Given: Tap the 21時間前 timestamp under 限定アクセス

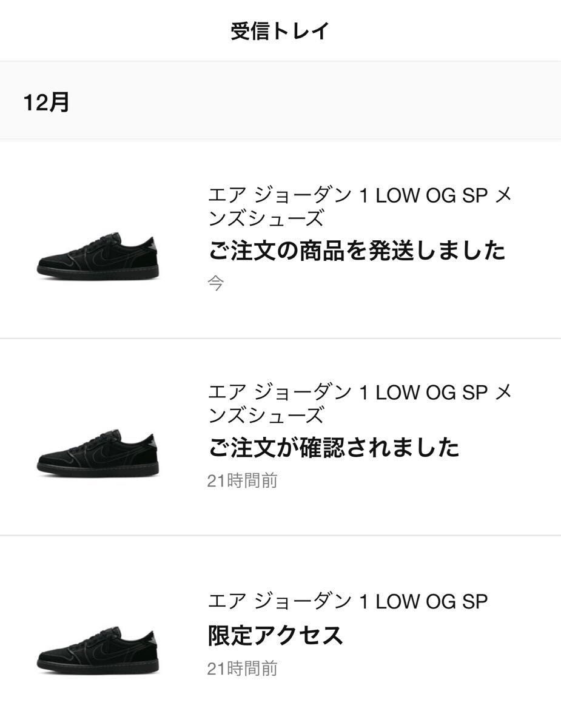Looking at the screenshot, I should tap(243, 669).
